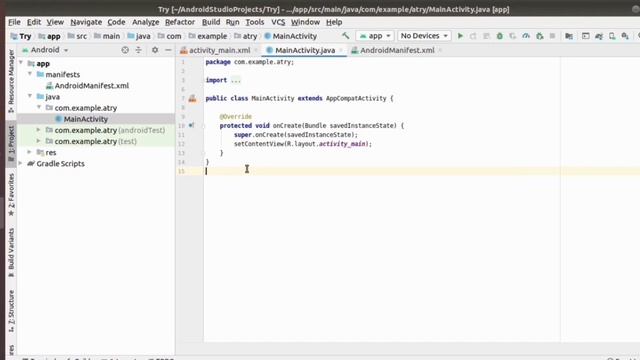640x360 pixels.
Task: Open the 2: Favorites tool window
Action: point(11,195)
